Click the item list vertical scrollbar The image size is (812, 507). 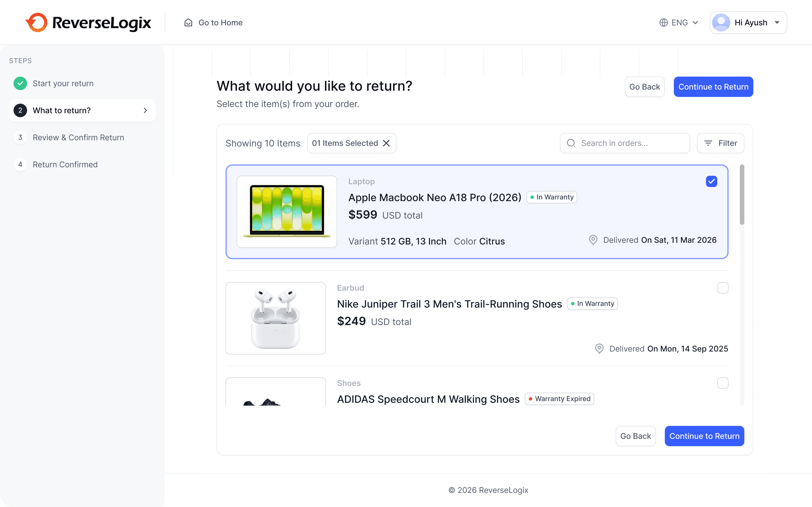coord(742,194)
